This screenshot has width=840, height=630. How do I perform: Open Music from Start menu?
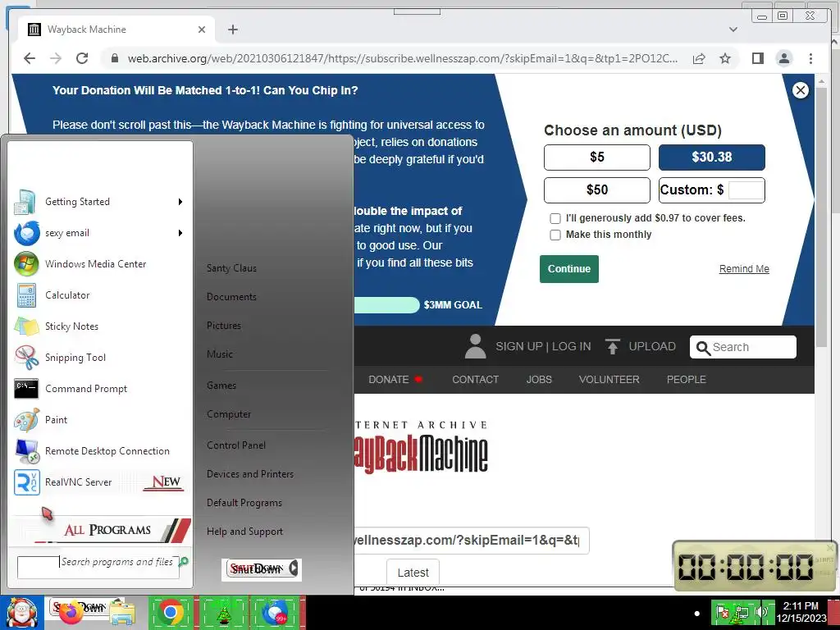pyautogui.click(x=220, y=354)
